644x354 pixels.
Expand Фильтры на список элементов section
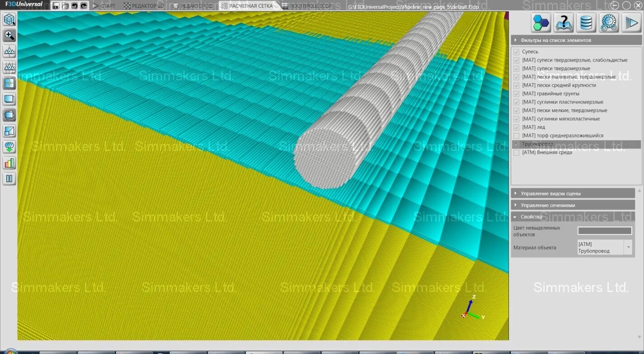coord(576,40)
